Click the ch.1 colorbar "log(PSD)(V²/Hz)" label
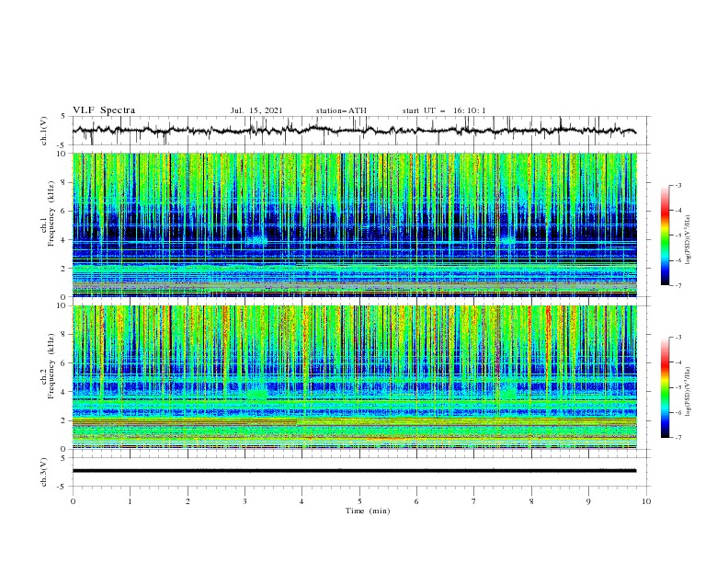The width and height of the screenshot is (728, 563). 688,240
